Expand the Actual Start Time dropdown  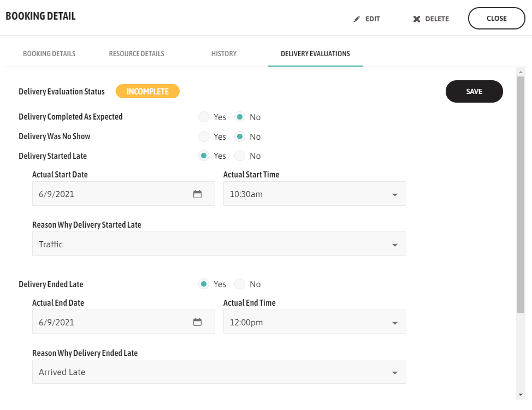(395, 194)
